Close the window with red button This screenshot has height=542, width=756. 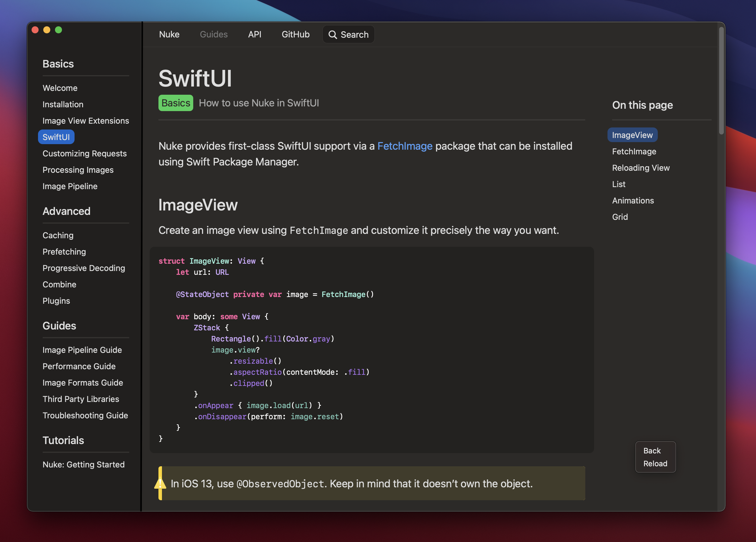click(x=35, y=30)
